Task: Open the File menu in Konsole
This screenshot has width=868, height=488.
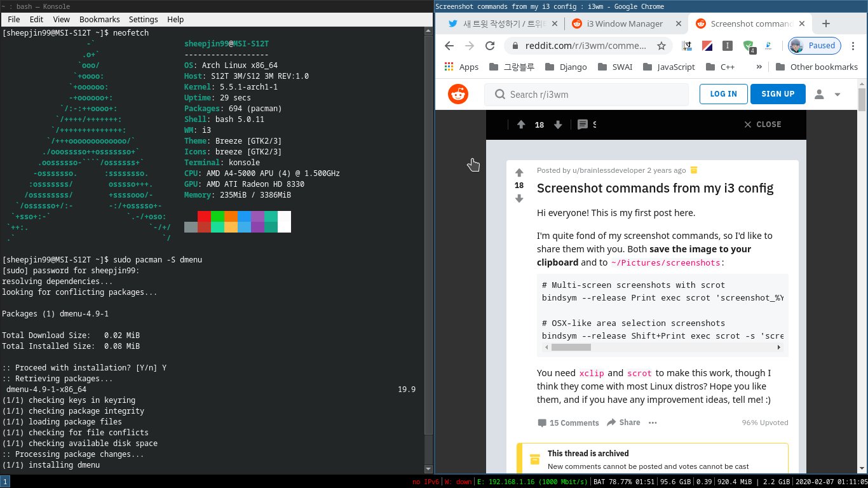Action: pos(13,20)
